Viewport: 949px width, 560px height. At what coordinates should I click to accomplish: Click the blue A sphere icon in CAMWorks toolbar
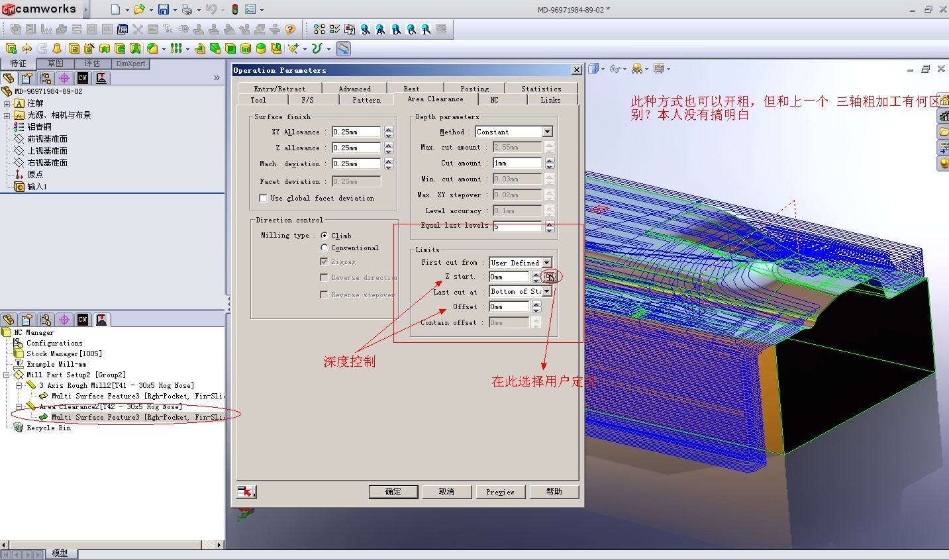(381, 29)
